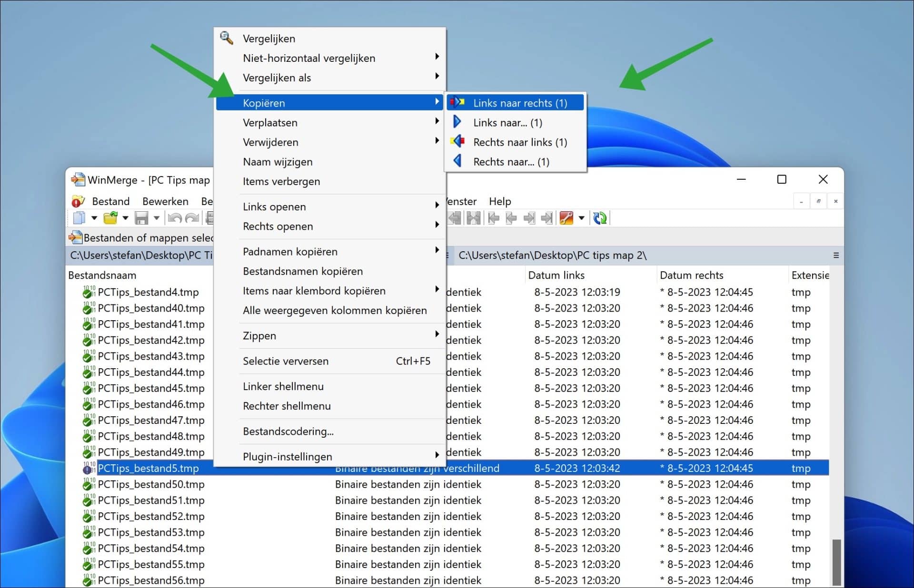Image resolution: width=914 pixels, height=588 pixels.
Task: Select Selectie verversen menu entry
Action: coord(286,361)
